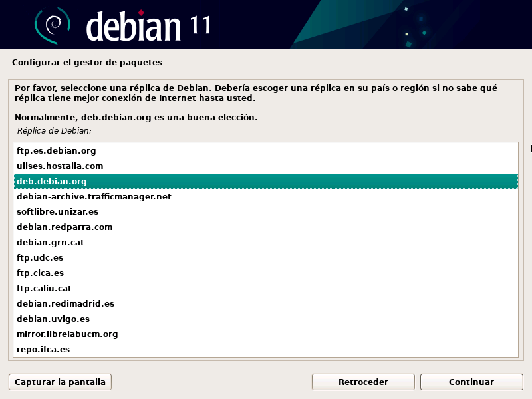Viewport: 532px width, 399px height.
Task: Choose ftp.caliu.cat mirror
Action: click(44, 289)
